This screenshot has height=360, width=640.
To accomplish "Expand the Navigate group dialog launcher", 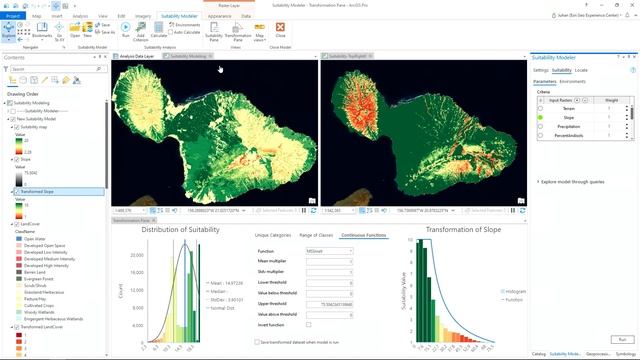I will click(64, 47).
